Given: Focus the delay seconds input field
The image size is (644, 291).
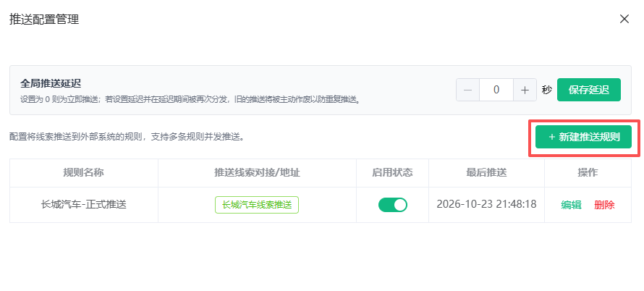Looking at the screenshot, I should [x=496, y=90].
